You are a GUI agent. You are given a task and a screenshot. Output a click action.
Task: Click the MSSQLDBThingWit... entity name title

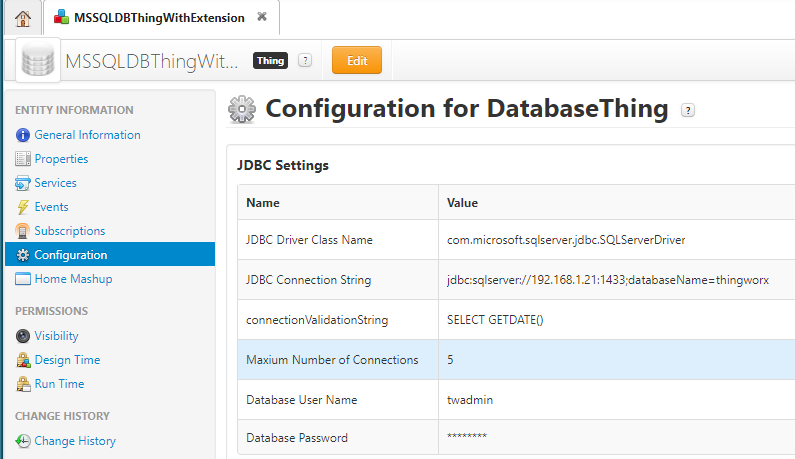tap(152, 61)
